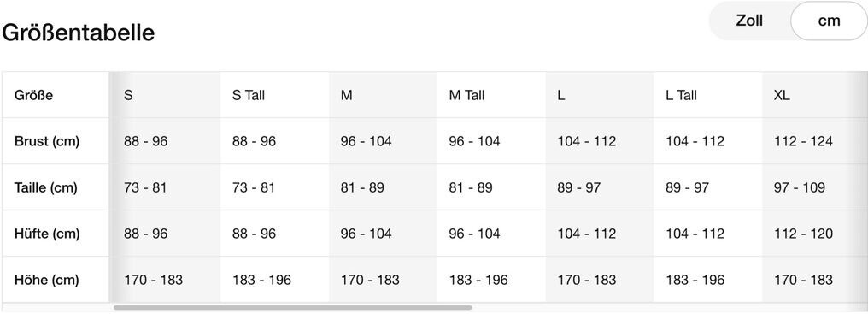Viewport: 868px width, 314px height.
Task: Click the 183 - 196 height under S Tall
Action: pos(261,280)
